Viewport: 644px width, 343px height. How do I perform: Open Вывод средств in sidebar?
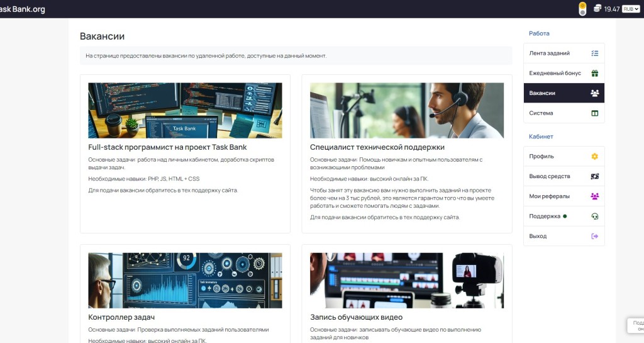[563, 176]
